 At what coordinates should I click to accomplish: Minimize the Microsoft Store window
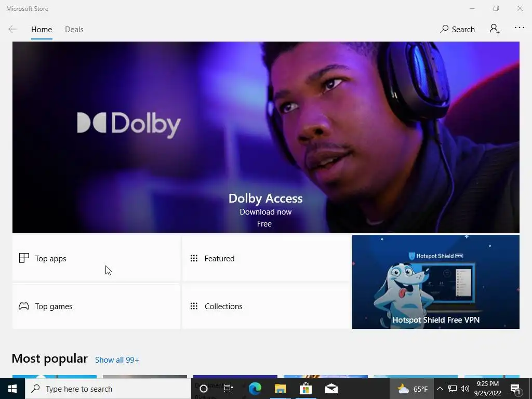tap(472, 8)
